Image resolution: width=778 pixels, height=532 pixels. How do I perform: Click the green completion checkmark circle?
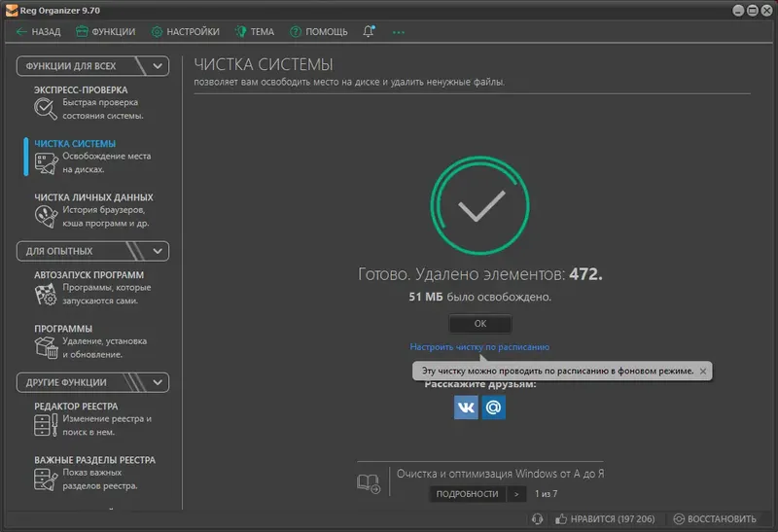479,205
